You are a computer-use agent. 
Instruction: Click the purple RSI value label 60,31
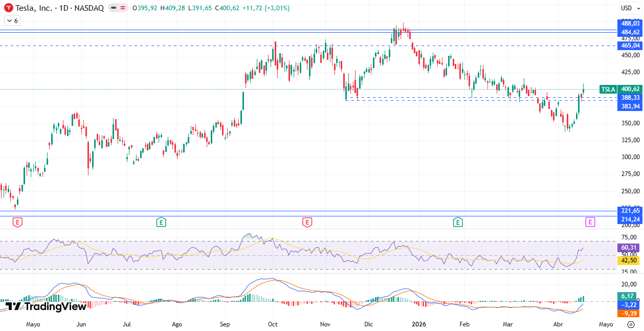629,248
